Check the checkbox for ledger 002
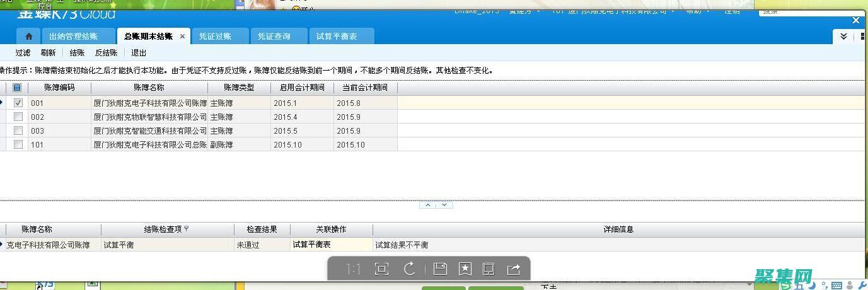 click(18, 117)
